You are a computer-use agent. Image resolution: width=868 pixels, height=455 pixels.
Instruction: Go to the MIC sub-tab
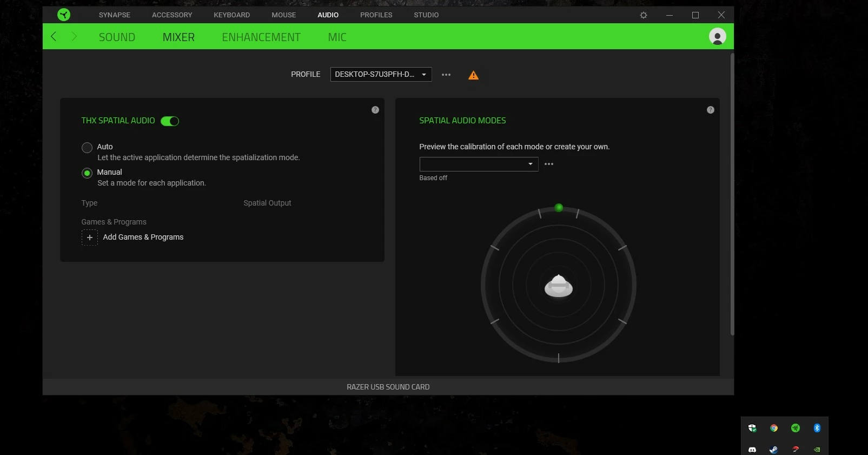[337, 37]
